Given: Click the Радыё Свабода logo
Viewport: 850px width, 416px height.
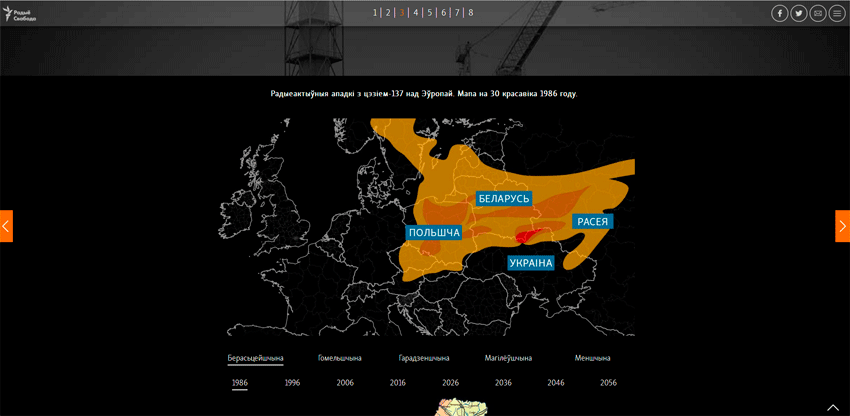Looking at the screenshot, I should point(19,13).
